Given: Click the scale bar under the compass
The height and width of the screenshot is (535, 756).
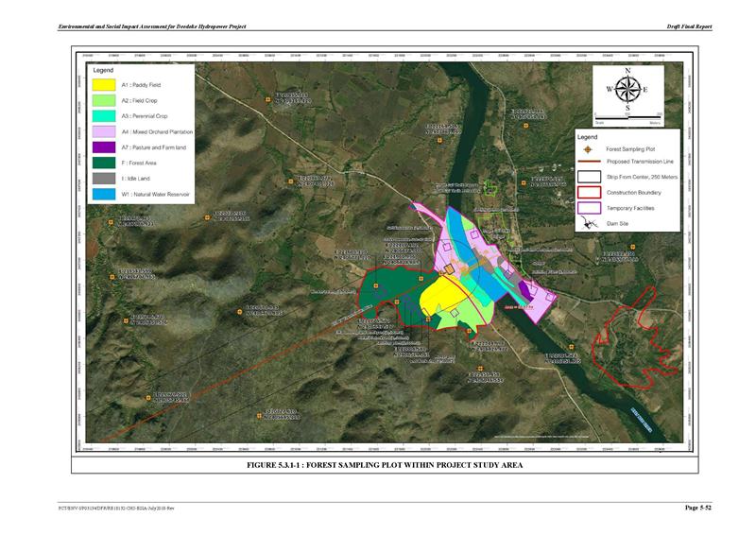Looking at the screenshot, I should (627, 115).
